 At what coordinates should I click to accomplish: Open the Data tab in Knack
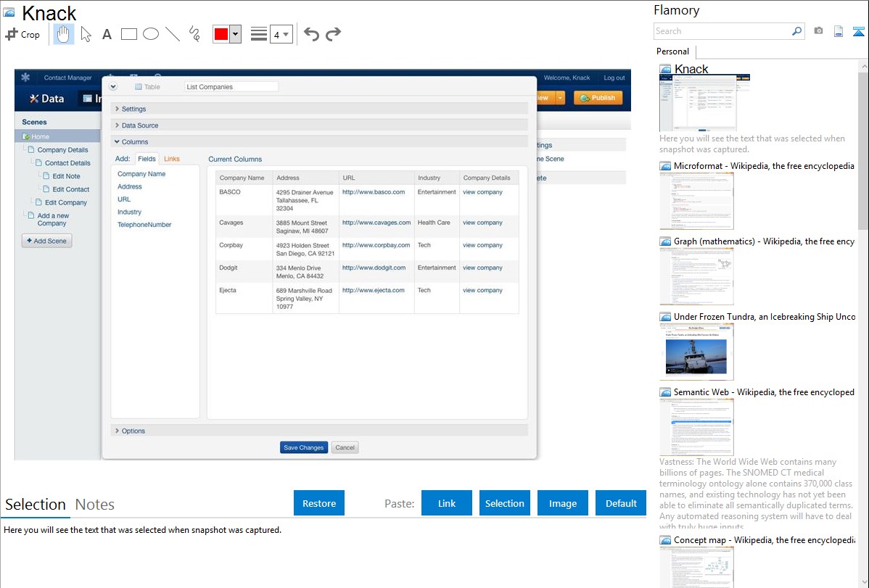pos(47,99)
